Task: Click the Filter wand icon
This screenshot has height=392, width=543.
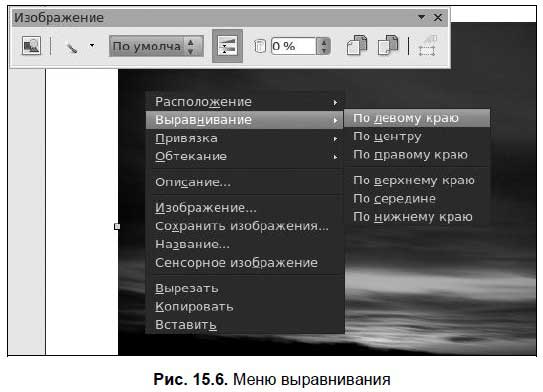Action: (71, 47)
